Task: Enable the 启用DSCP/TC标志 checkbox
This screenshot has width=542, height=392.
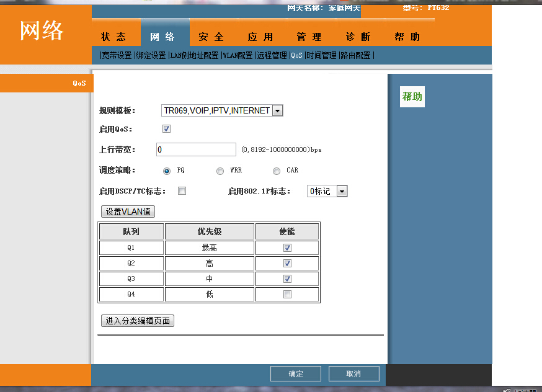Action: point(182,191)
